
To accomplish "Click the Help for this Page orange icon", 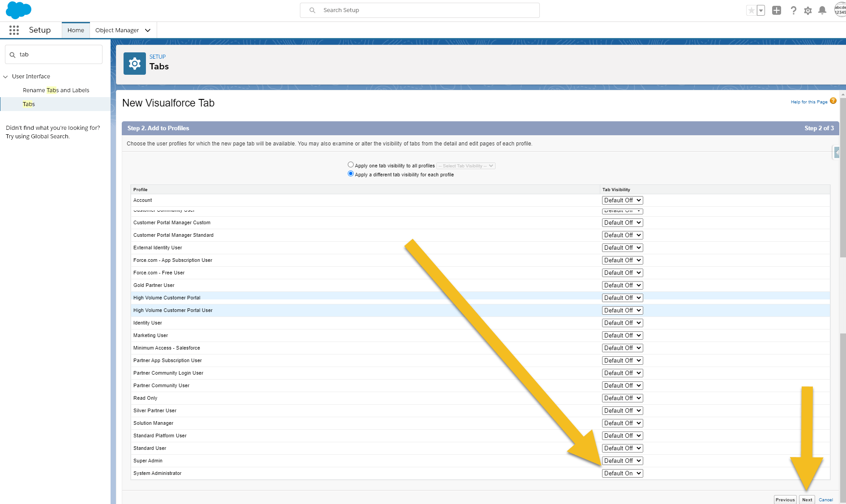I will coord(833,101).
